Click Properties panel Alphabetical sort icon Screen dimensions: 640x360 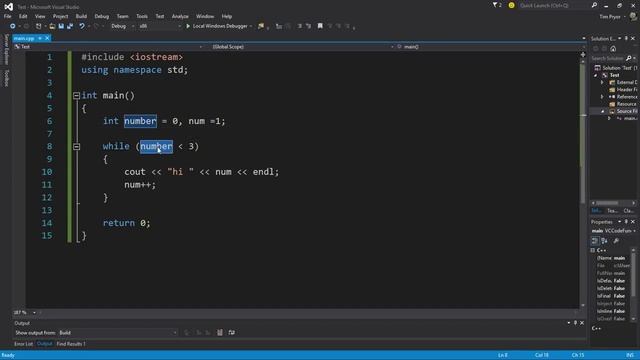[x=604, y=241]
